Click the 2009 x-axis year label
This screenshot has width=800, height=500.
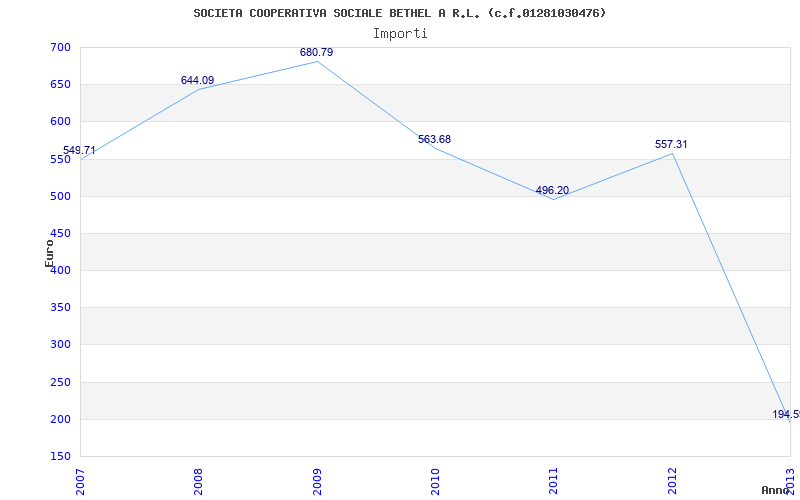click(317, 482)
